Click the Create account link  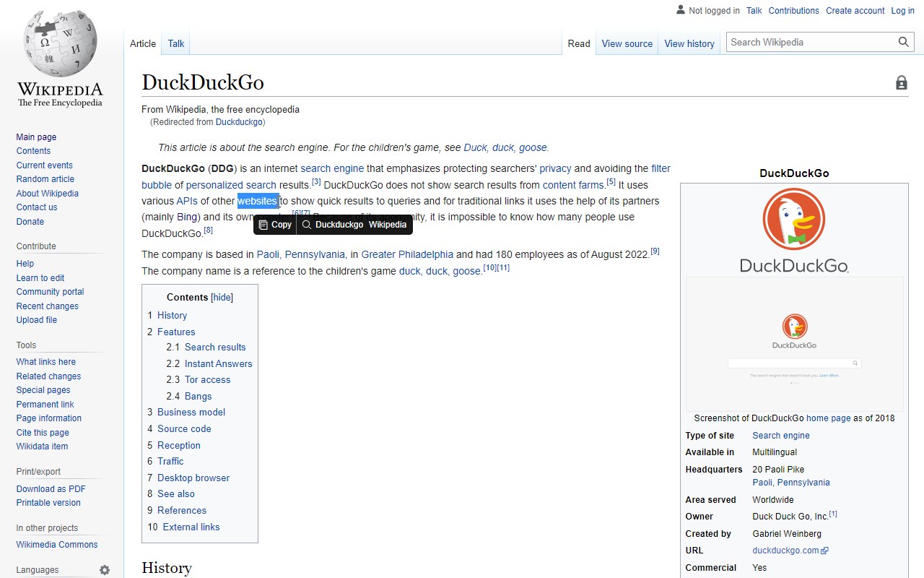click(855, 11)
